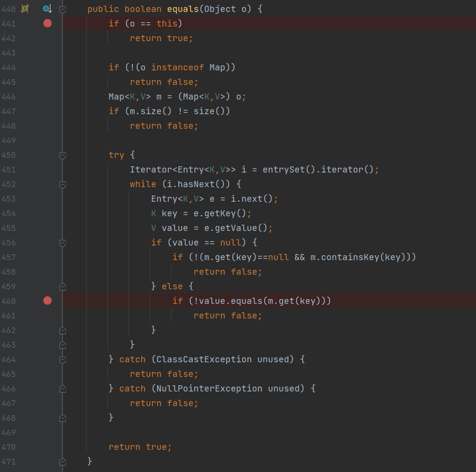Remove breakpoint on line 460
The width and height of the screenshot is (476, 472).
coord(47,301)
